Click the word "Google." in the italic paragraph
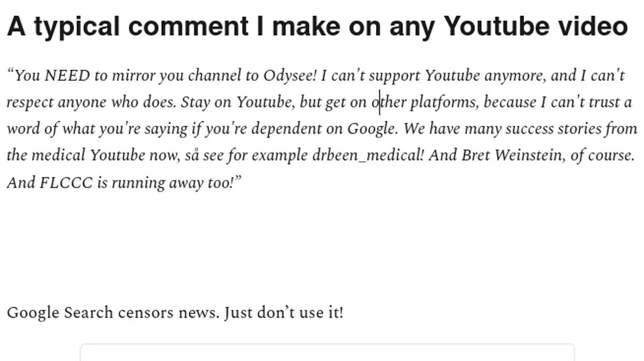Viewport: 644px width, 361px height. (373, 129)
